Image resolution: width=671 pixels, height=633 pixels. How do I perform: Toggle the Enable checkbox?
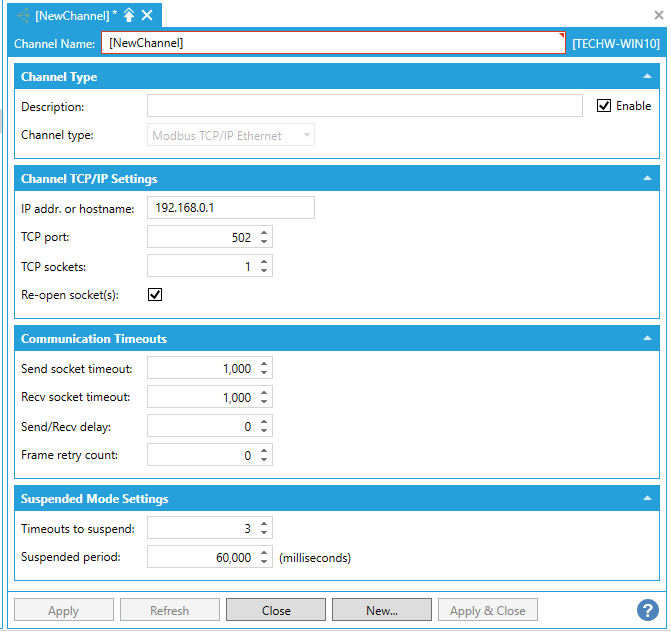coord(604,106)
